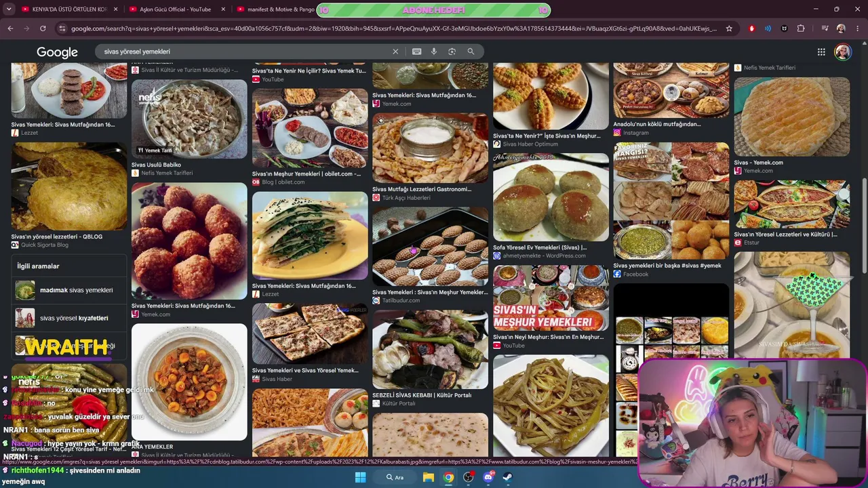Viewport: 868px width, 488px height.
Task: Open the pide boats with tomatoes image
Action: click(791, 204)
